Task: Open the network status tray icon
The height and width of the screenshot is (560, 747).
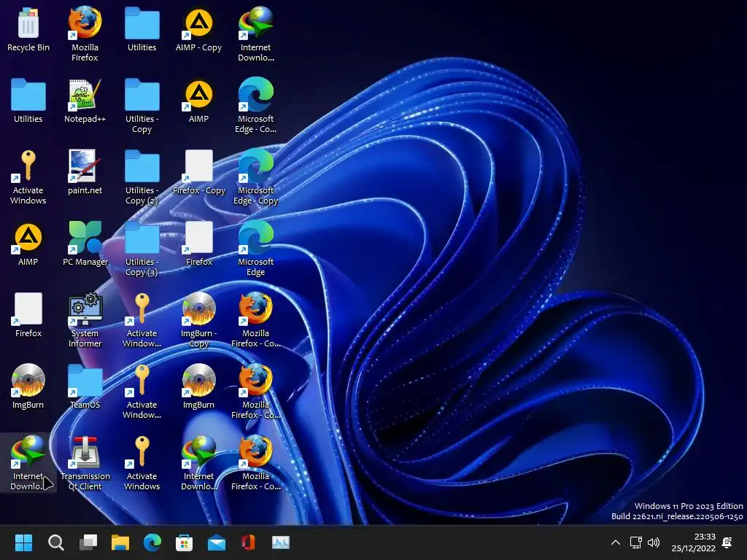Action: (635, 542)
